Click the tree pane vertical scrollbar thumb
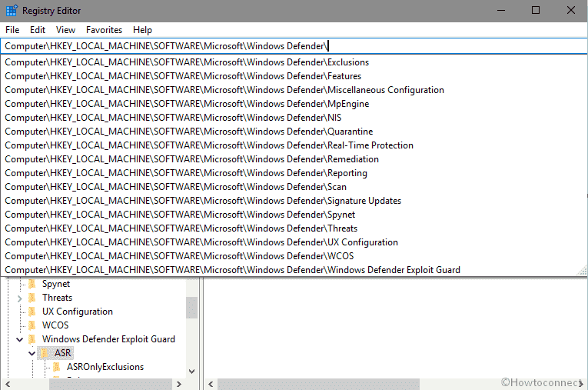Image resolution: width=588 pixels, height=390 pixels. 191,308
